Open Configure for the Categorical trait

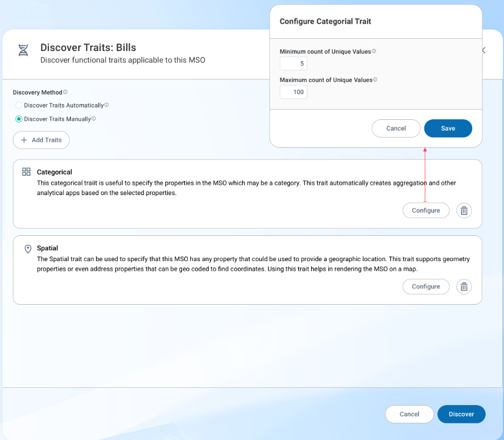426,211
